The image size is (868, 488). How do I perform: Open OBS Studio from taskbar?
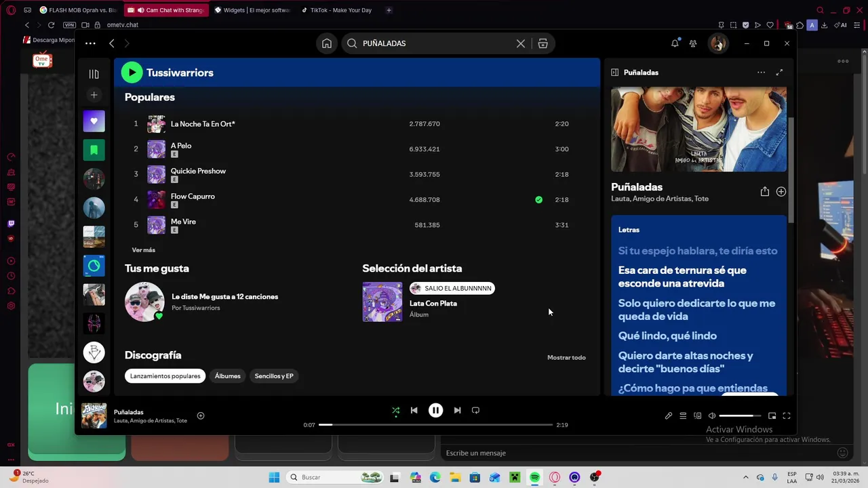point(595,478)
